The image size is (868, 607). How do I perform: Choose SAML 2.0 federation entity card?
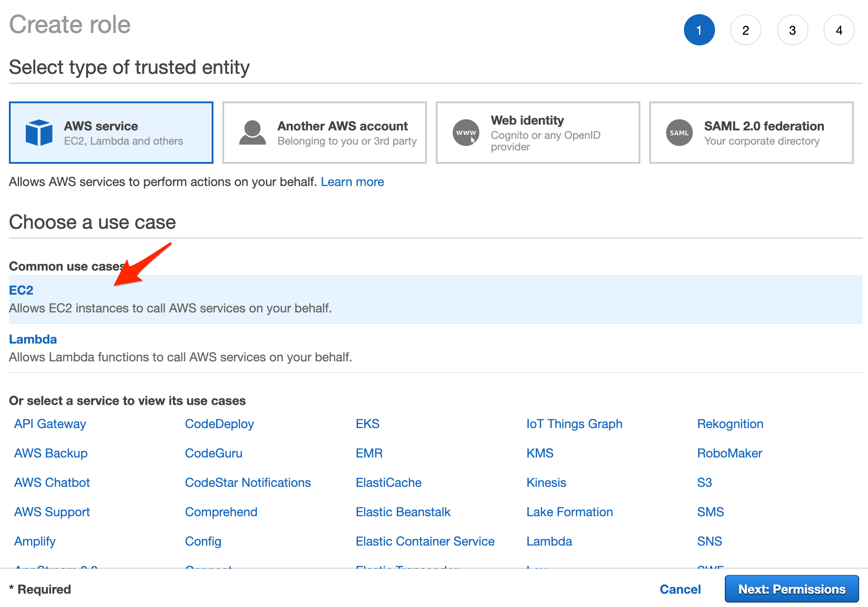[x=751, y=133]
